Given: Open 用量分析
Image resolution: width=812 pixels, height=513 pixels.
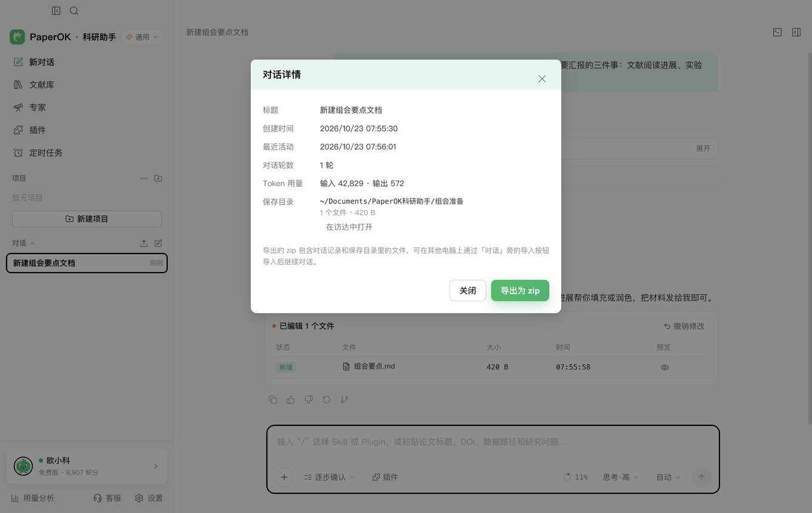Looking at the screenshot, I should pyautogui.click(x=33, y=498).
